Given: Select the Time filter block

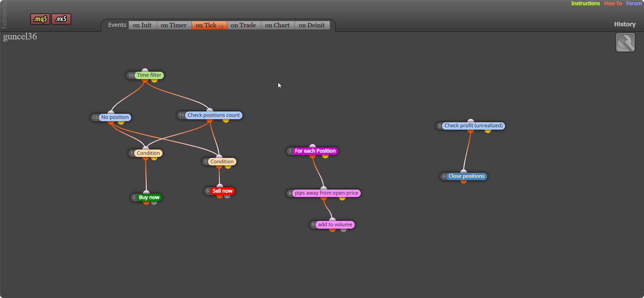Looking at the screenshot, I should pos(149,75).
